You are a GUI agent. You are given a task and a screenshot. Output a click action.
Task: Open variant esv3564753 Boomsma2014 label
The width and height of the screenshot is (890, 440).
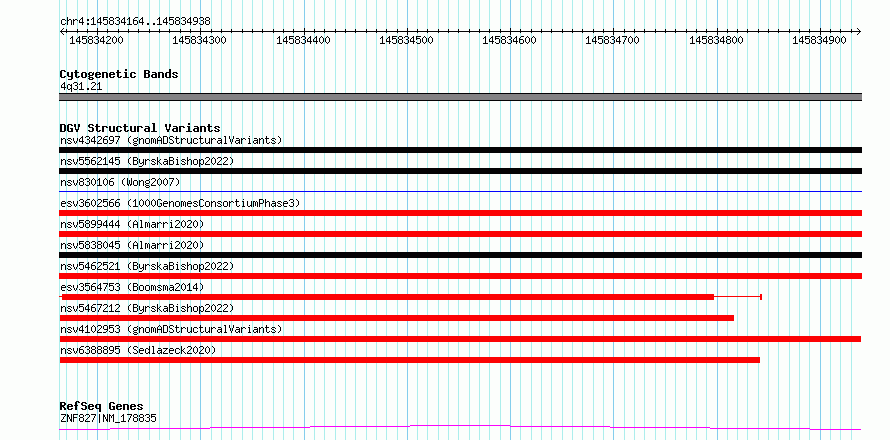tap(132, 287)
